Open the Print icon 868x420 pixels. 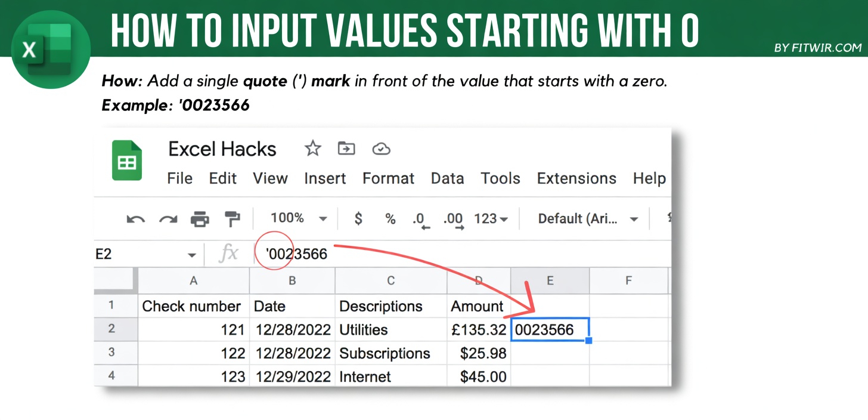[x=200, y=219]
